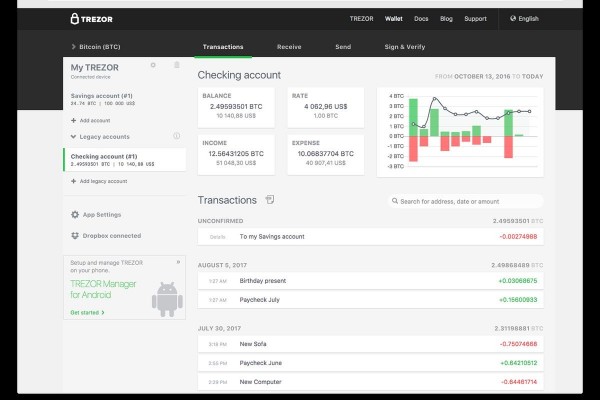Viewport: 600px width, 400px height.
Task: Click the Paycheck July transaction
Action: point(370,300)
